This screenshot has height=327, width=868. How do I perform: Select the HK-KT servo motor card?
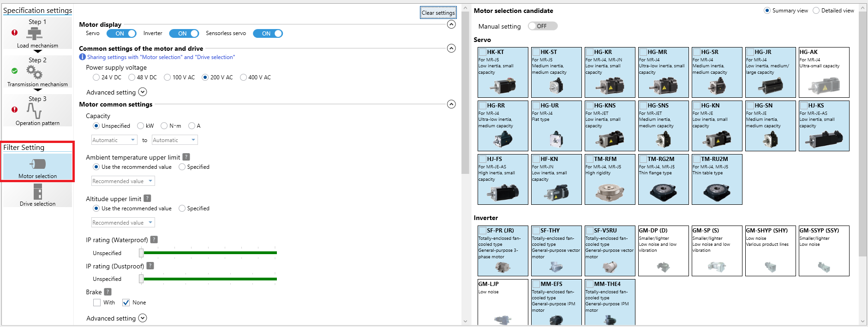[x=503, y=72]
